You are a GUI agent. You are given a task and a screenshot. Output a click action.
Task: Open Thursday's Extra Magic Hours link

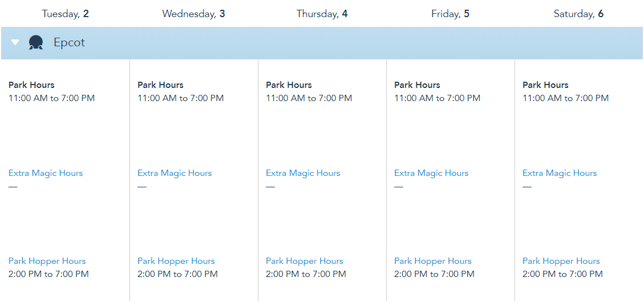pyautogui.click(x=303, y=173)
